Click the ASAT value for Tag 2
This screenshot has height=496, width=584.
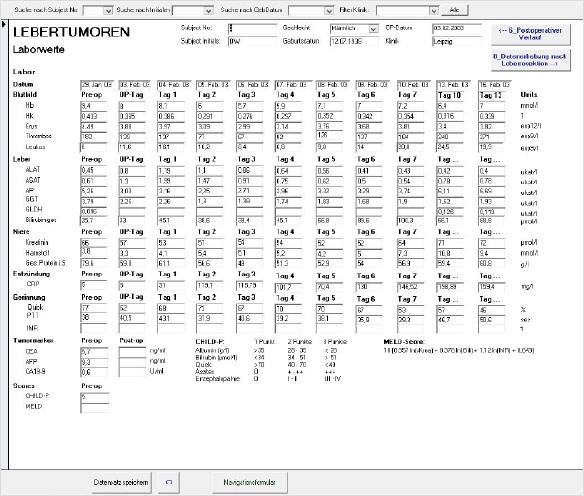[209, 181]
